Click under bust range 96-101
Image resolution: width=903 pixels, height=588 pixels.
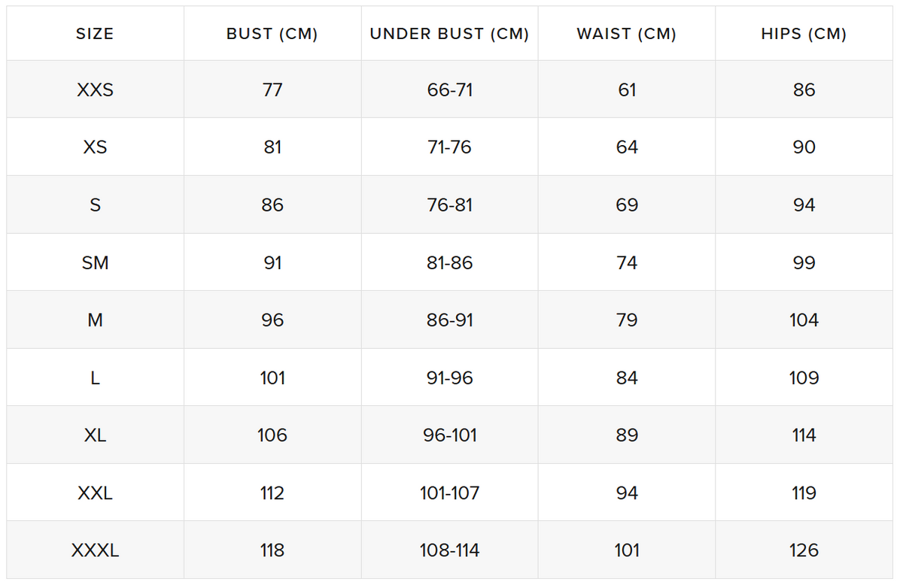coord(449,435)
